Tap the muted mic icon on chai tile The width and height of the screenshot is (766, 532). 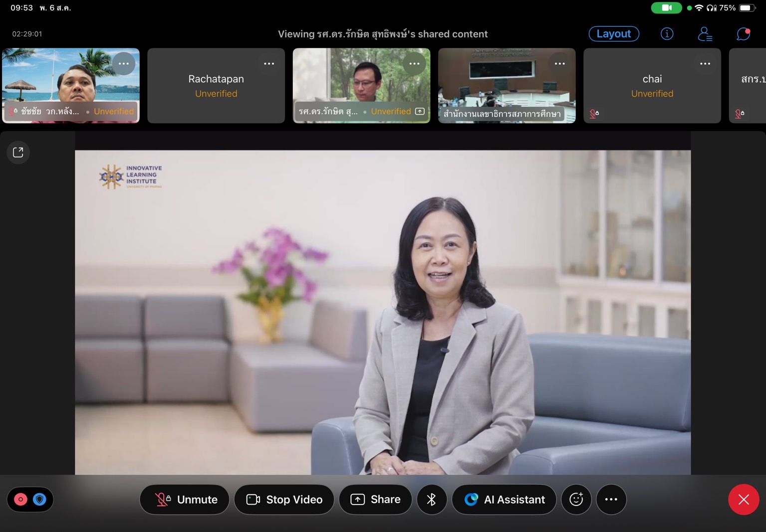click(x=594, y=114)
